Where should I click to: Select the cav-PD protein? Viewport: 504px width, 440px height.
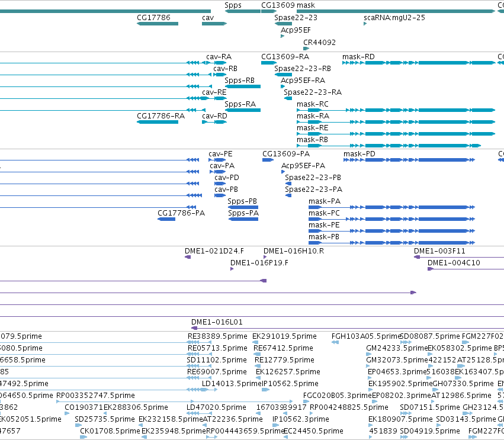(x=220, y=184)
